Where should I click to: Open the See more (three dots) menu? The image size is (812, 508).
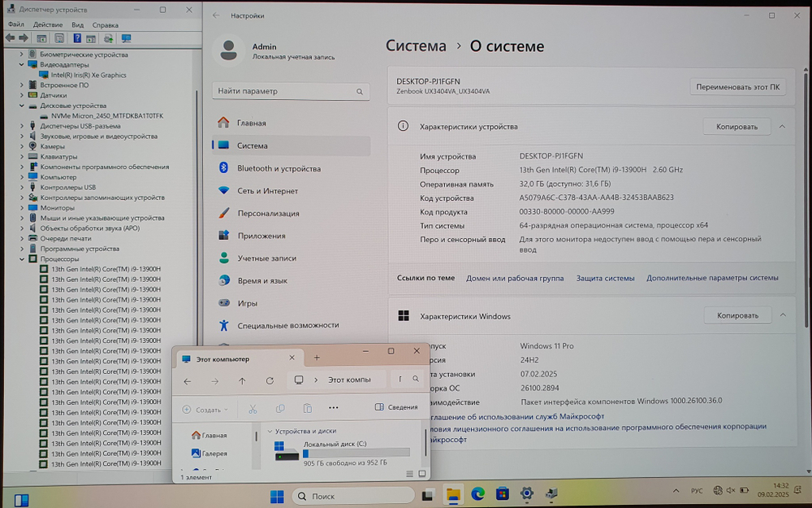[x=333, y=408]
